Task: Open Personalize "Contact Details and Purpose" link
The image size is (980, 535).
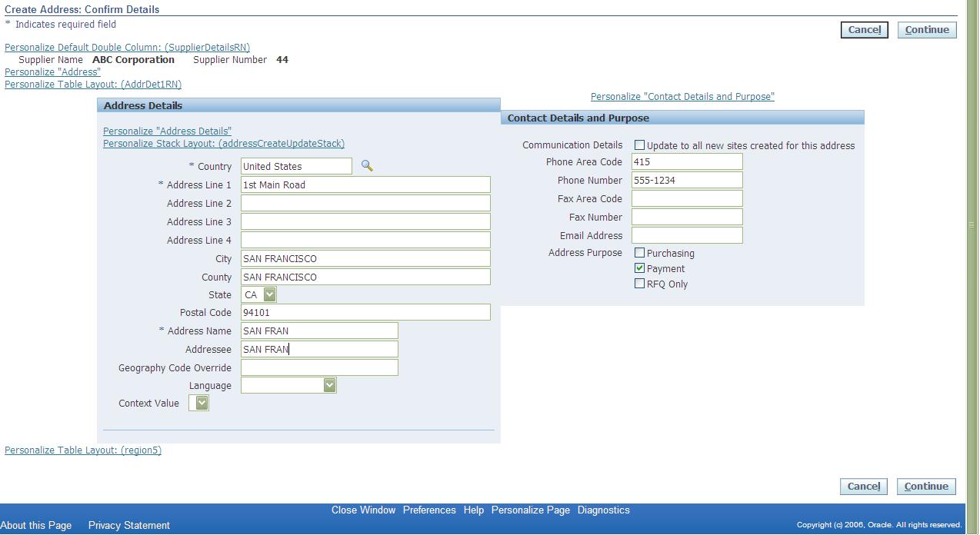Action: (682, 96)
